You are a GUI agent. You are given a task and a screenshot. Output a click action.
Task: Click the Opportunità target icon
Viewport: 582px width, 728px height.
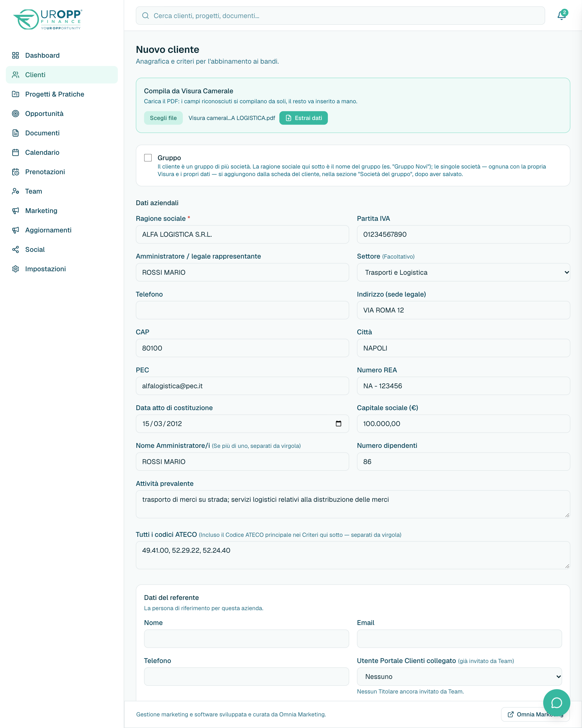(16, 114)
